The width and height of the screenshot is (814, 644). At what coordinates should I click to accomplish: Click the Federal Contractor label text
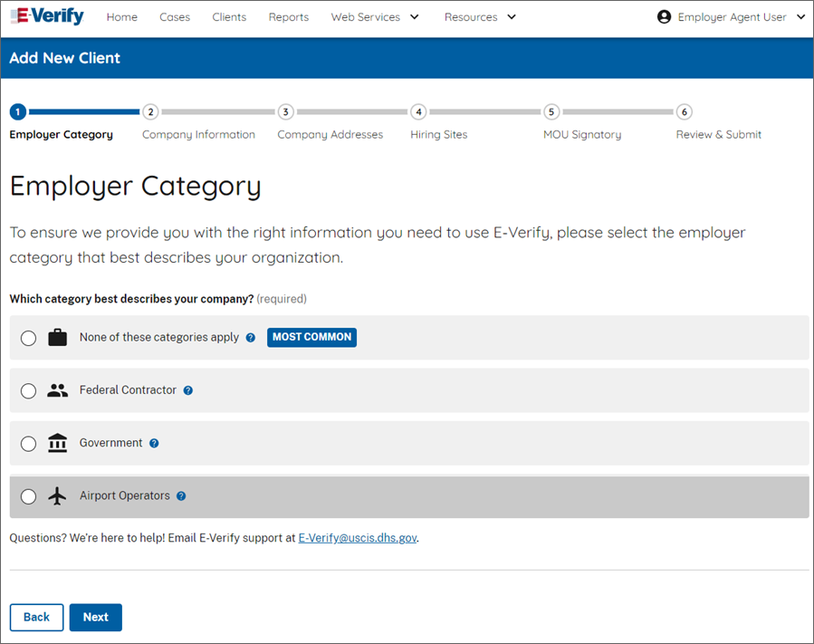(x=128, y=390)
